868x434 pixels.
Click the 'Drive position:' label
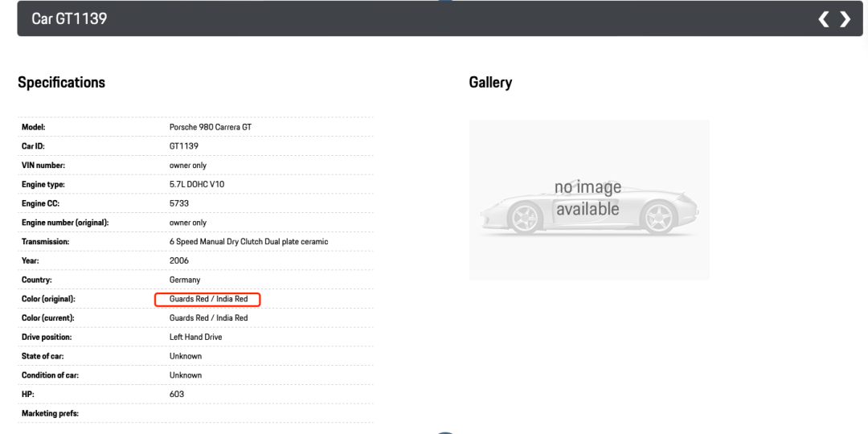pos(47,337)
